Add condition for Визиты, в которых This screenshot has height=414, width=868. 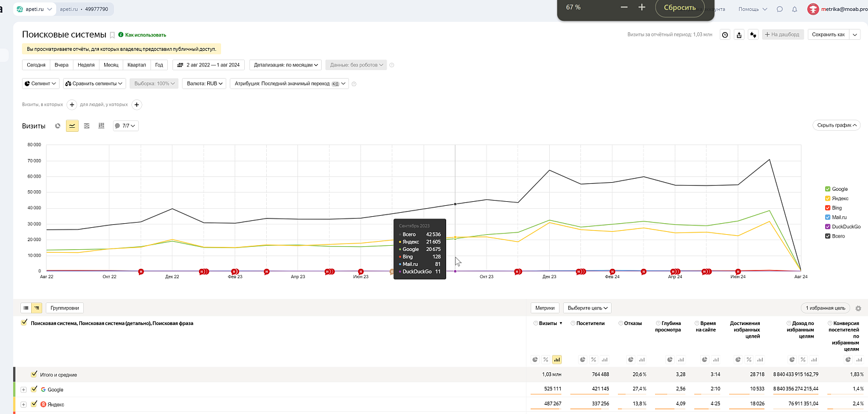point(72,105)
